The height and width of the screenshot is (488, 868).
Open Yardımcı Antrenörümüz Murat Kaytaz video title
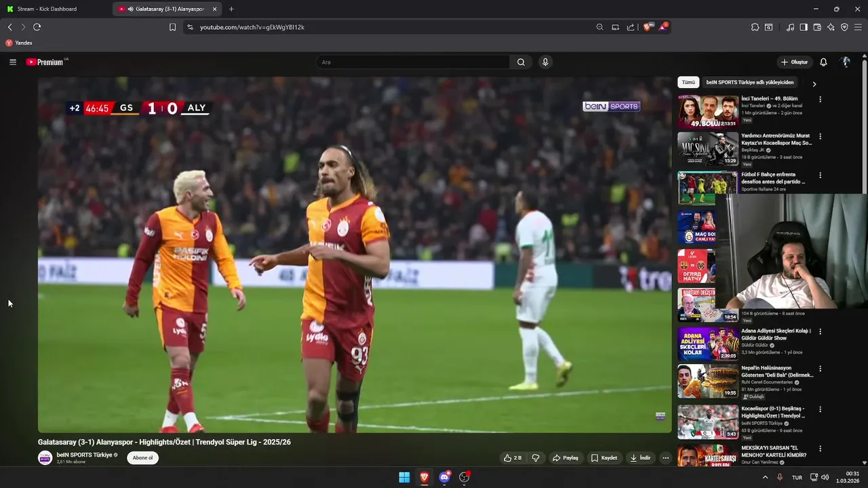point(776,139)
